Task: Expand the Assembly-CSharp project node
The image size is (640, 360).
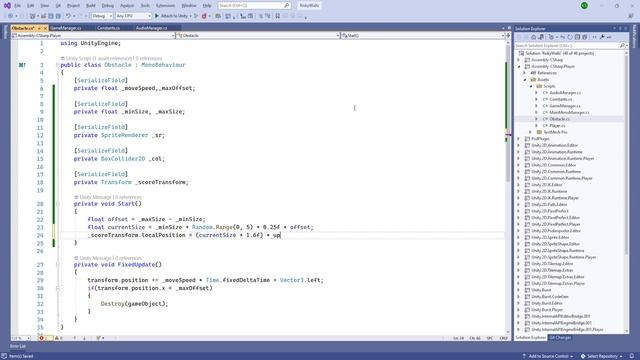Action: [x=519, y=60]
